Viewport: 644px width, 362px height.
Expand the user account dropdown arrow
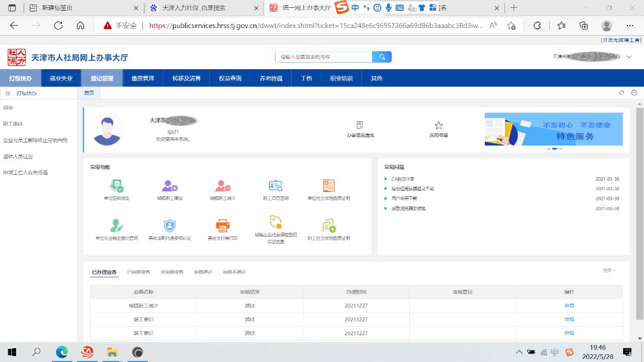pos(629,57)
